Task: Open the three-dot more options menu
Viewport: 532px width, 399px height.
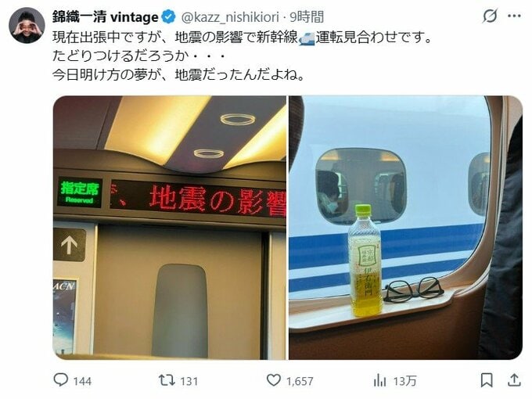Action: (x=514, y=16)
